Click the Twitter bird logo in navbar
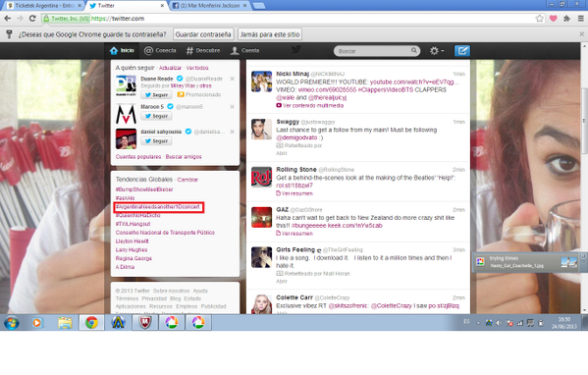Image resolution: width=588 pixels, height=375 pixels. 296,50
